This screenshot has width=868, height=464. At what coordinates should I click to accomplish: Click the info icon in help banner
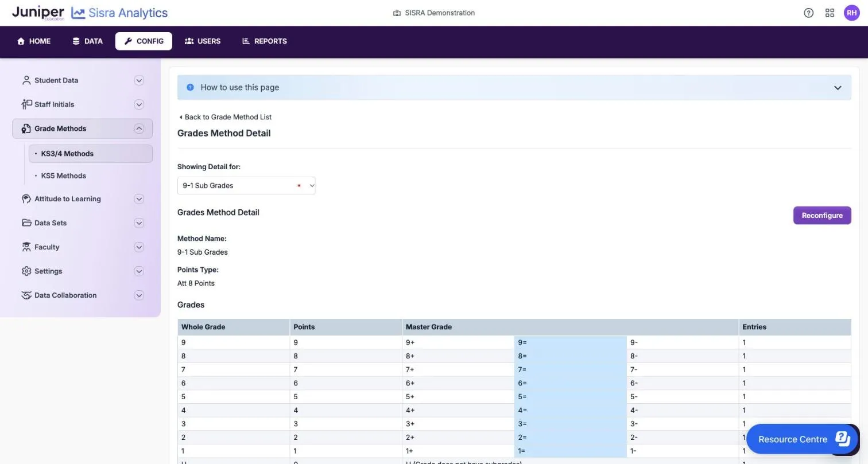click(190, 88)
